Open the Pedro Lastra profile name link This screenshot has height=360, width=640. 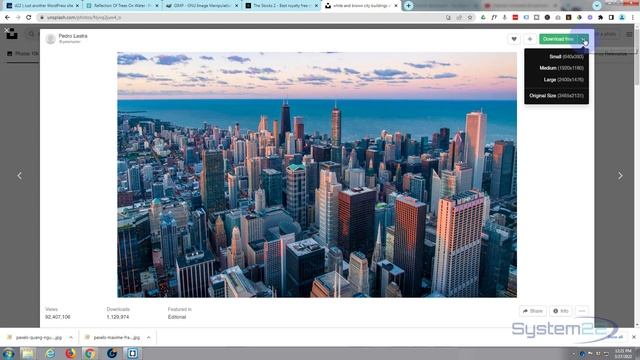point(73,36)
